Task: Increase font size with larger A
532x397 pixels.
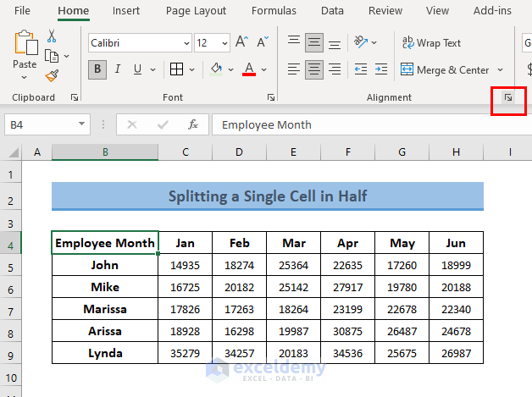Action: 242,42
